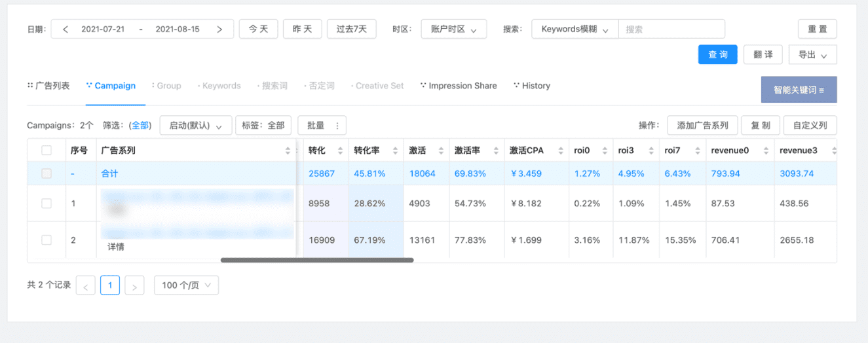Open the Keywords tab

point(219,86)
